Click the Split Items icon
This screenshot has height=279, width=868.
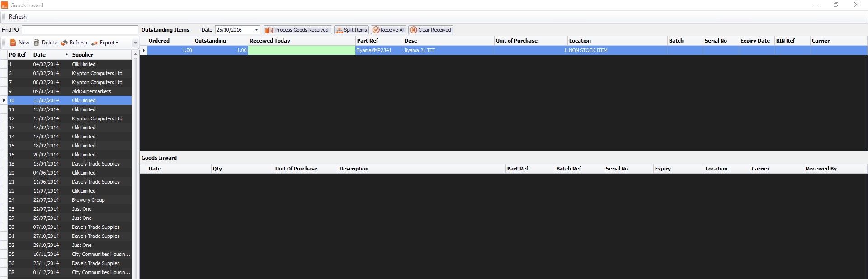coord(339,30)
